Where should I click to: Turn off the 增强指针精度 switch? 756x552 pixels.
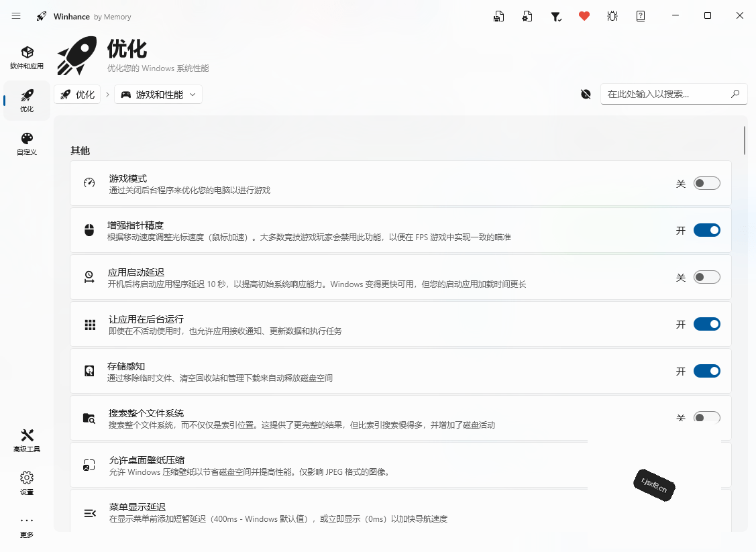click(x=707, y=230)
